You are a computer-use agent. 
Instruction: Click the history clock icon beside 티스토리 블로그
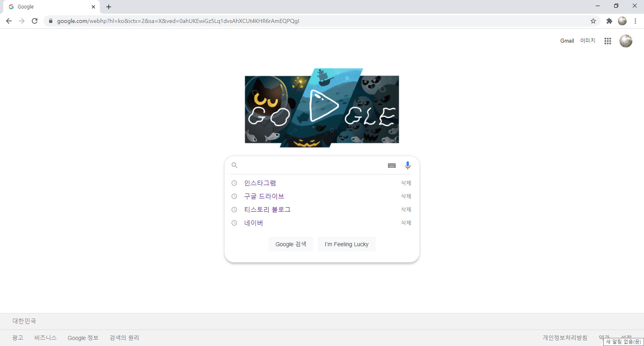tap(234, 210)
